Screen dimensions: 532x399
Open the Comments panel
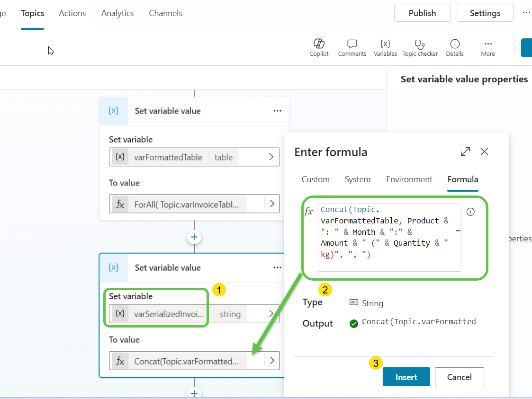pyautogui.click(x=352, y=47)
